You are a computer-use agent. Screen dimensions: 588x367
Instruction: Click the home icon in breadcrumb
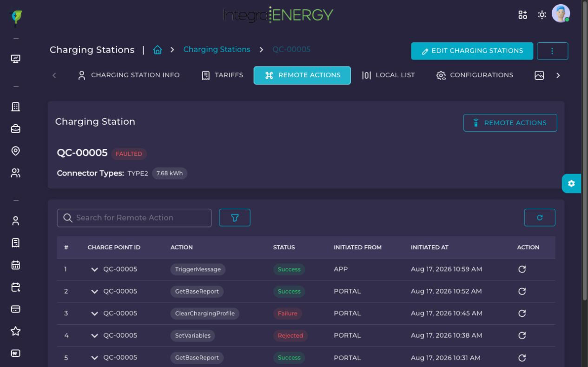[x=158, y=50]
